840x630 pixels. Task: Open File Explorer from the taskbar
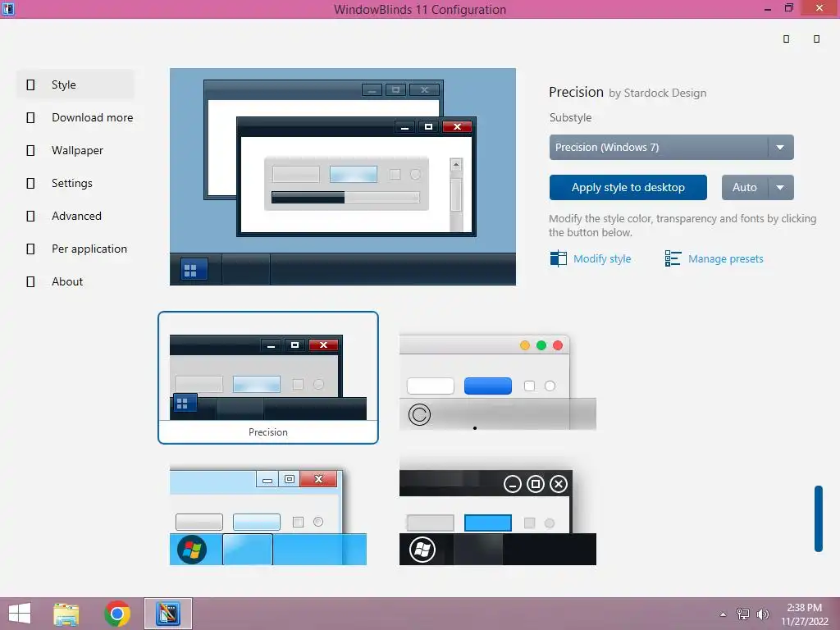point(66,614)
